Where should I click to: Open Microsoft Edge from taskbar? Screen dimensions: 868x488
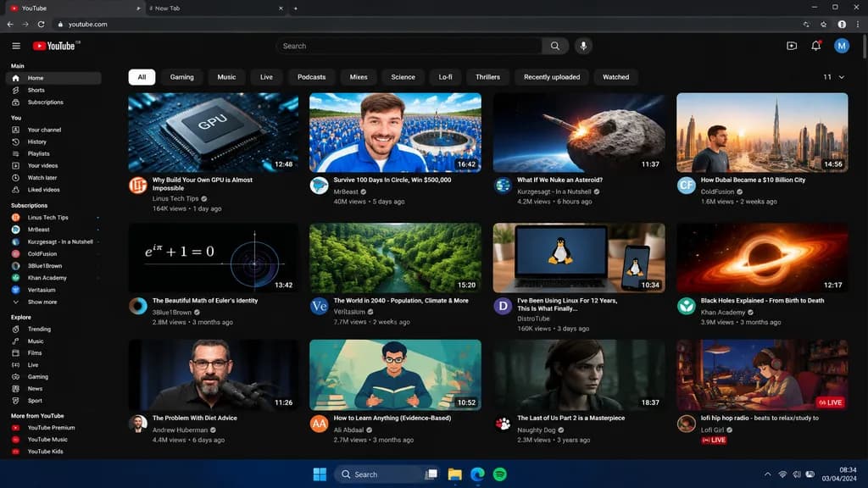[x=477, y=474]
